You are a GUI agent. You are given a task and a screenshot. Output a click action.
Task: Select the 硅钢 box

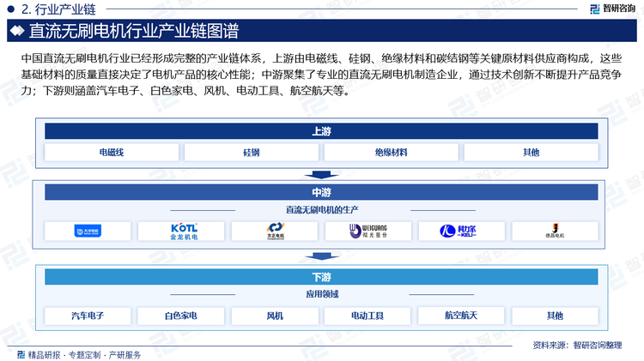pos(252,152)
